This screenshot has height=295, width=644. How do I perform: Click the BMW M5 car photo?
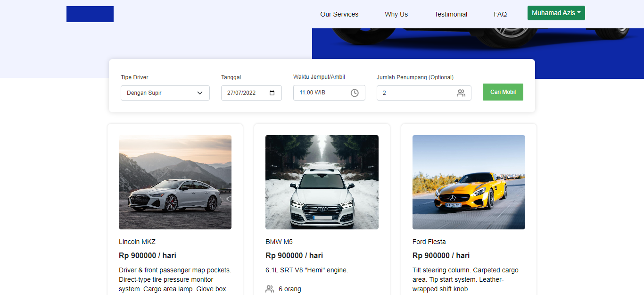click(x=322, y=182)
